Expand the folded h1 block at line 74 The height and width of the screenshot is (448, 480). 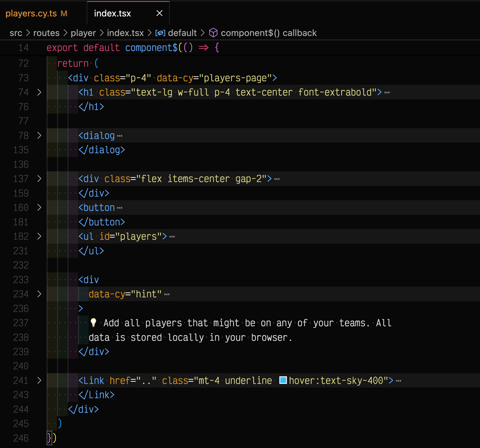coord(39,92)
